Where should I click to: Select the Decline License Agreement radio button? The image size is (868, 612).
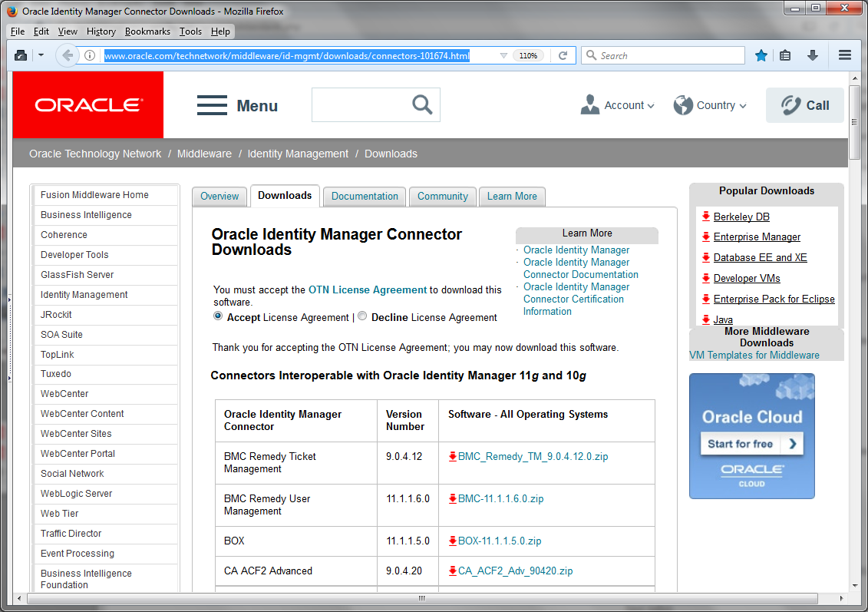click(x=361, y=316)
